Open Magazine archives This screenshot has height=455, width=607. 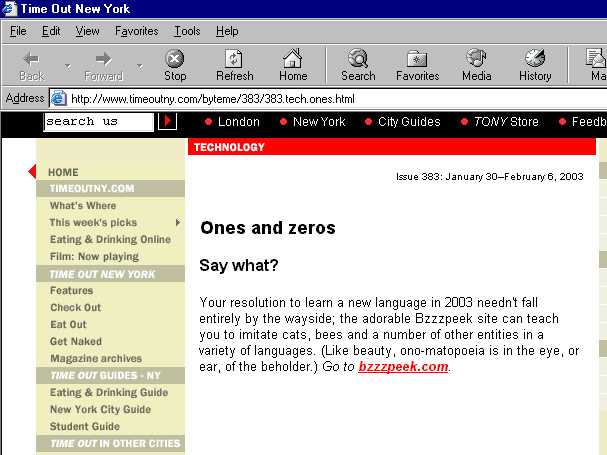96,359
